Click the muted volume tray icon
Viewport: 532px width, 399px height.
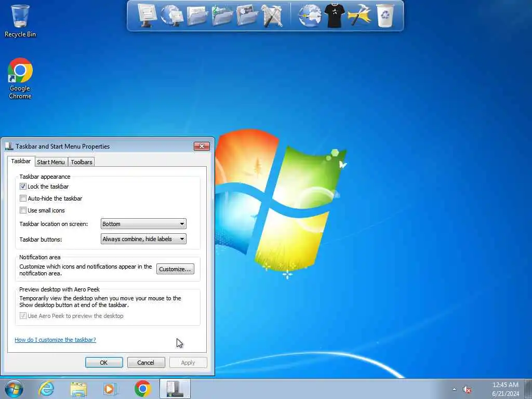(467, 390)
